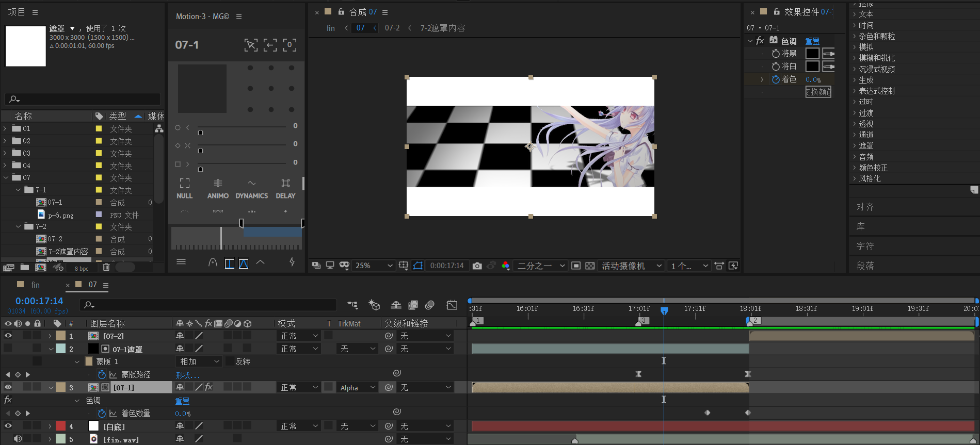Click 重置 link in timeline 色调 row
The height and width of the screenshot is (445, 980).
(182, 401)
